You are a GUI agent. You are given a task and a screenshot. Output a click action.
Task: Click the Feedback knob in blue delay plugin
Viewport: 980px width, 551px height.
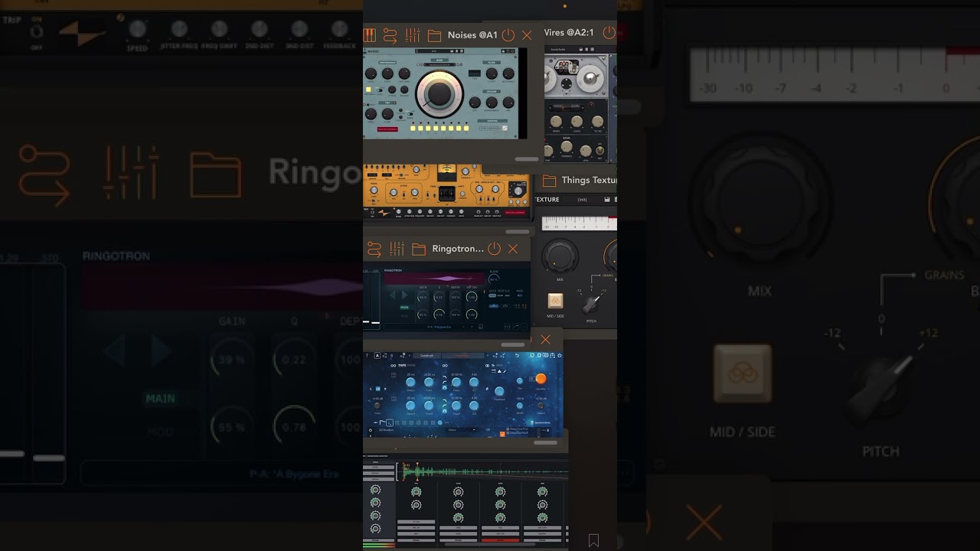[x=499, y=392]
